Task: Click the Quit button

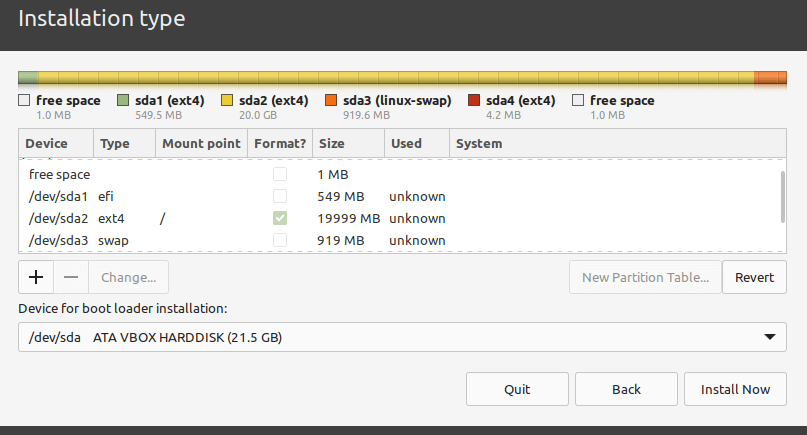Action: coord(517,389)
